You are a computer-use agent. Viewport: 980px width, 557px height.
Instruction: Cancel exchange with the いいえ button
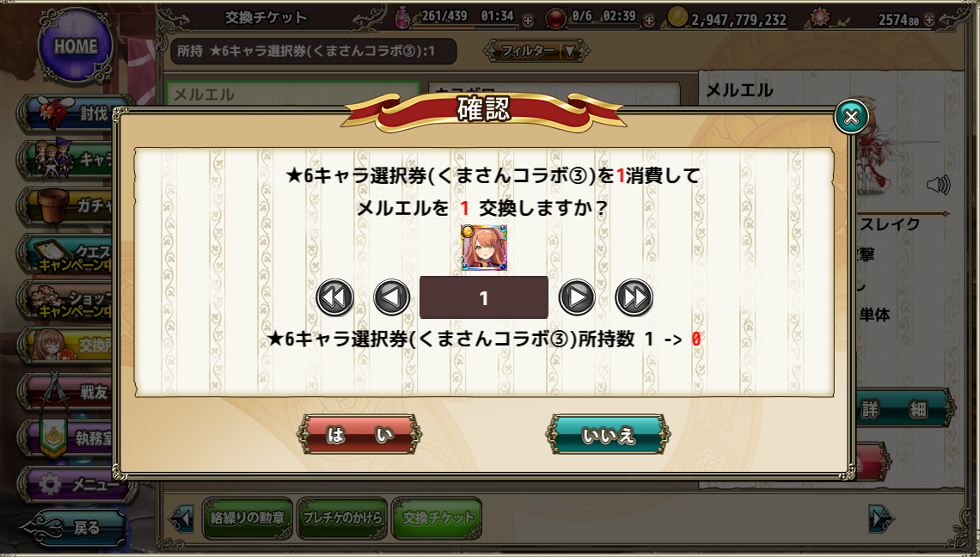tap(608, 434)
